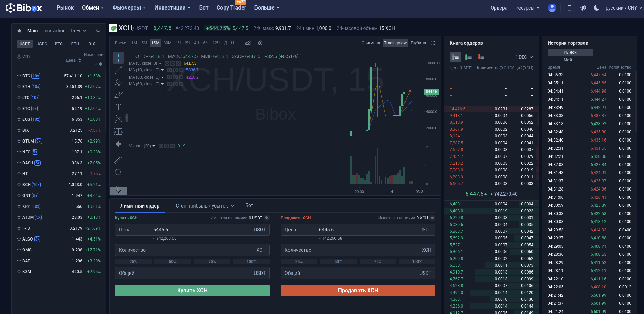Open chart settings gear icon
Screen dimensions: 644x314
[x=260, y=43]
